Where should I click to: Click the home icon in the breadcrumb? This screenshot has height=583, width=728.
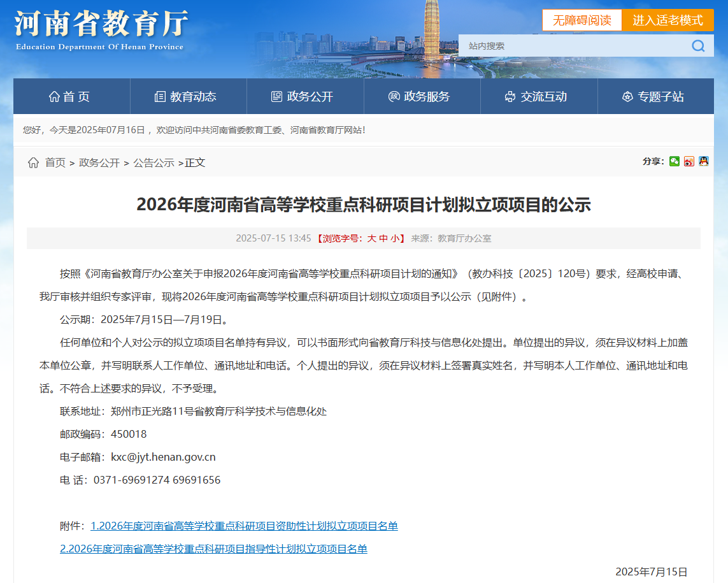(34, 162)
